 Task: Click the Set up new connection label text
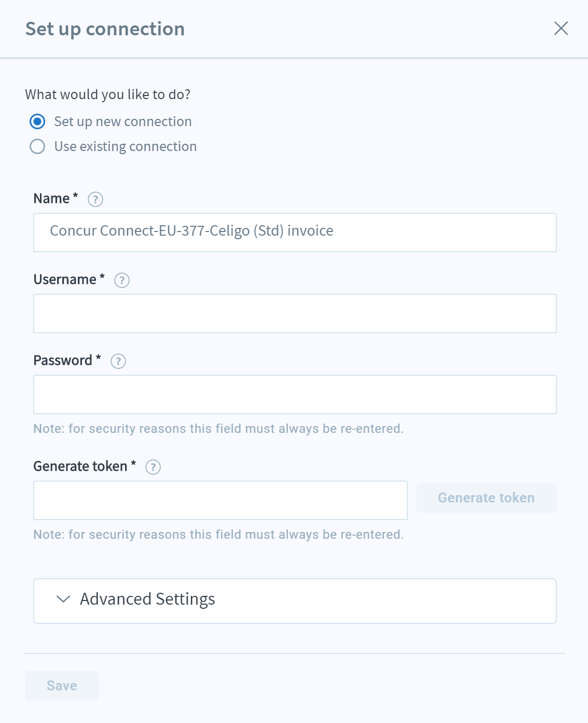(123, 121)
